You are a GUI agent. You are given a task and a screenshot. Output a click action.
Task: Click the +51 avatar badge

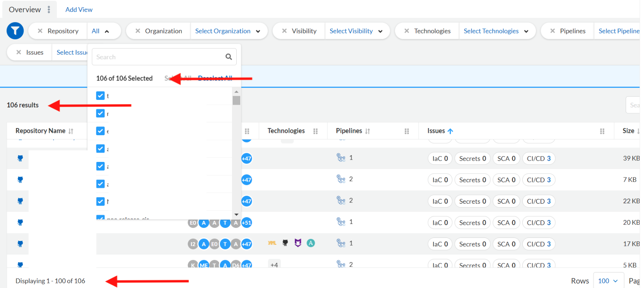(x=247, y=223)
